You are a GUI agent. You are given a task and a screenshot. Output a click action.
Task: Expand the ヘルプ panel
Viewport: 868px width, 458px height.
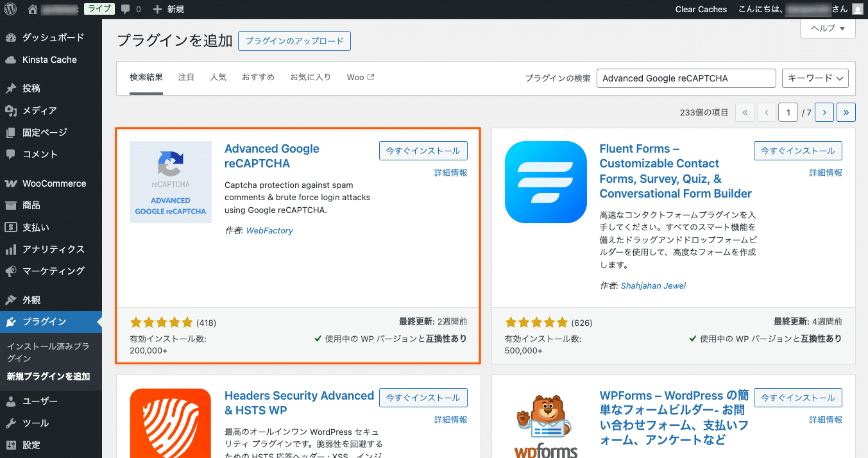pyautogui.click(x=827, y=28)
